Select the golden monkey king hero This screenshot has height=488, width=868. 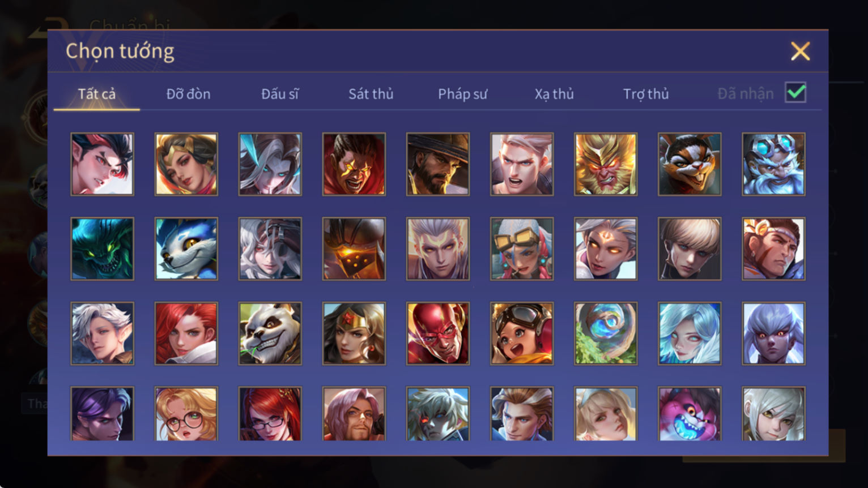(606, 164)
